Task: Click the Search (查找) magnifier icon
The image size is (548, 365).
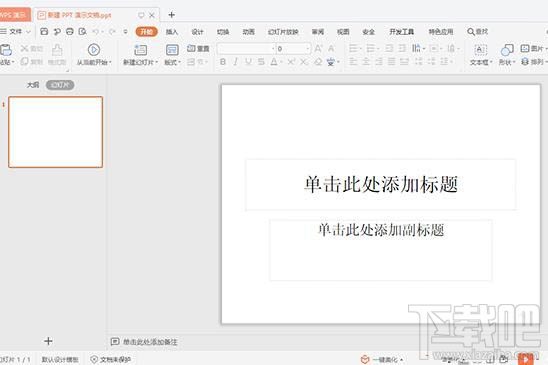Action: 471,31
